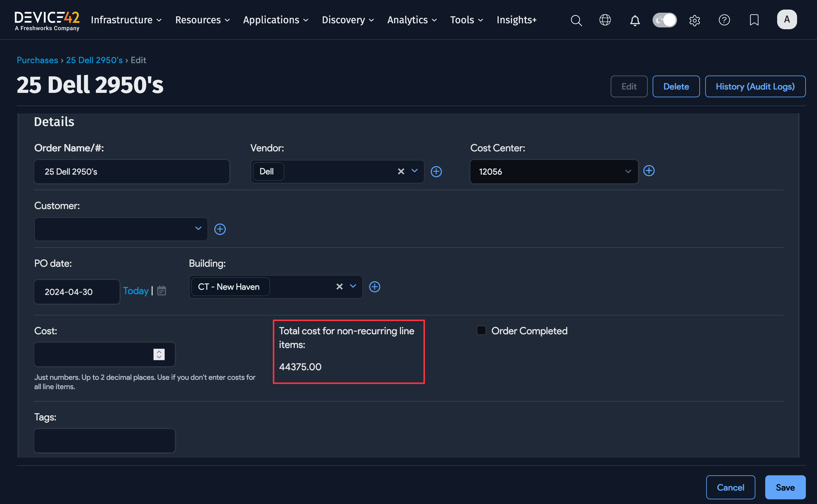The image size is (817, 504).
Task: Click the Cost field stepper arrows
Action: click(159, 354)
